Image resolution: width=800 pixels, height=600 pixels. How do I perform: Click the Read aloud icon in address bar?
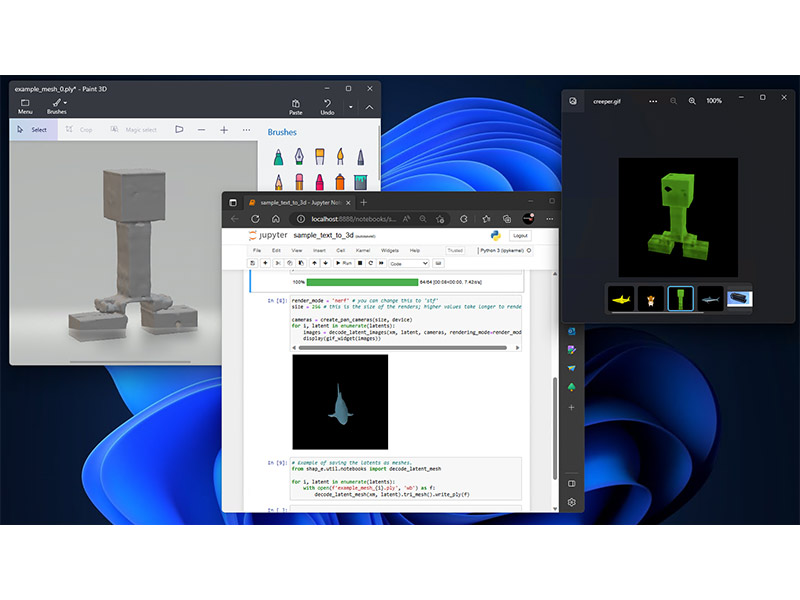coord(407,219)
